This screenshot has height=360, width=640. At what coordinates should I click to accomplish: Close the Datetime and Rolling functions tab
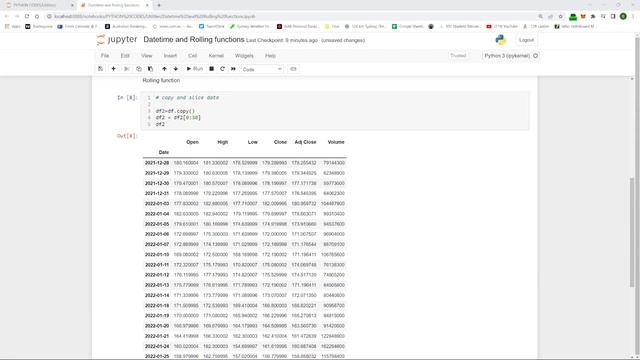coord(147,5)
